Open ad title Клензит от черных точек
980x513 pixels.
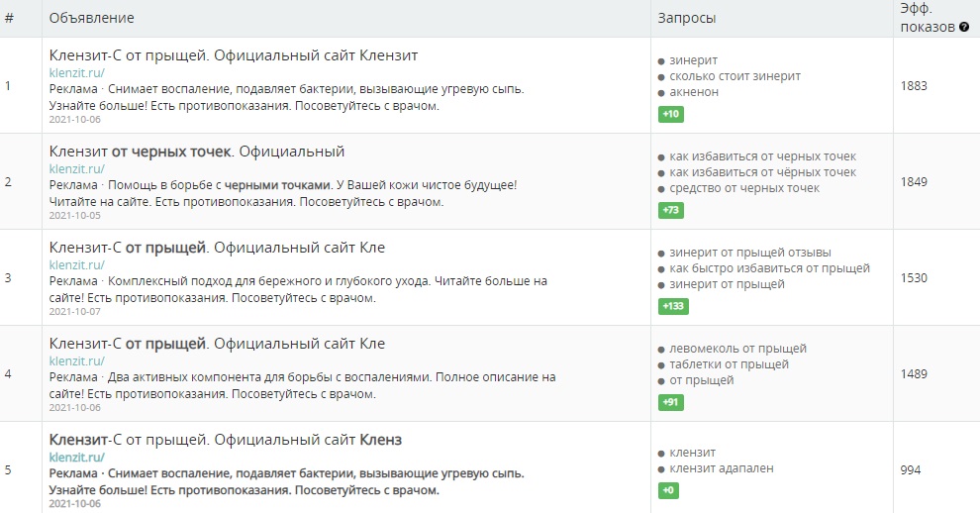(x=197, y=152)
